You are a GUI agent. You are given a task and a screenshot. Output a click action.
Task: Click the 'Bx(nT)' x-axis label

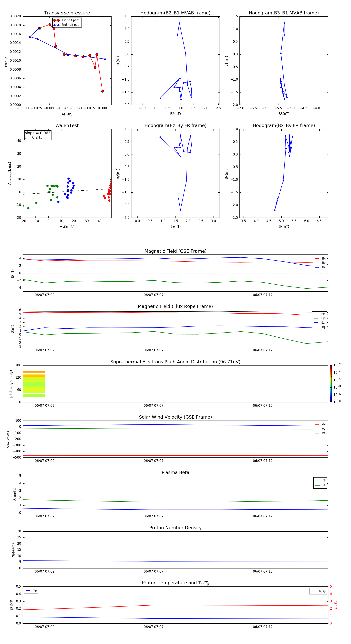[x=284, y=227]
